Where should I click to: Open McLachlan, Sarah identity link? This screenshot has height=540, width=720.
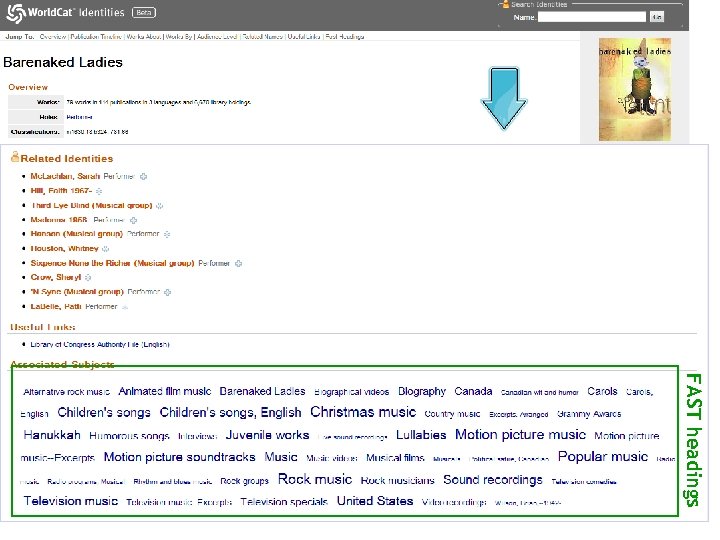[x=65, y=176]
